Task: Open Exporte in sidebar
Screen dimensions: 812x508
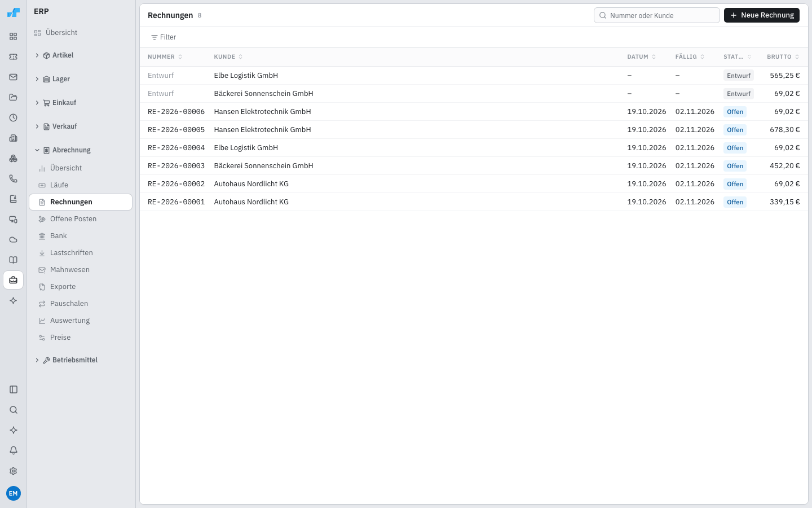Action: (81, 287)
